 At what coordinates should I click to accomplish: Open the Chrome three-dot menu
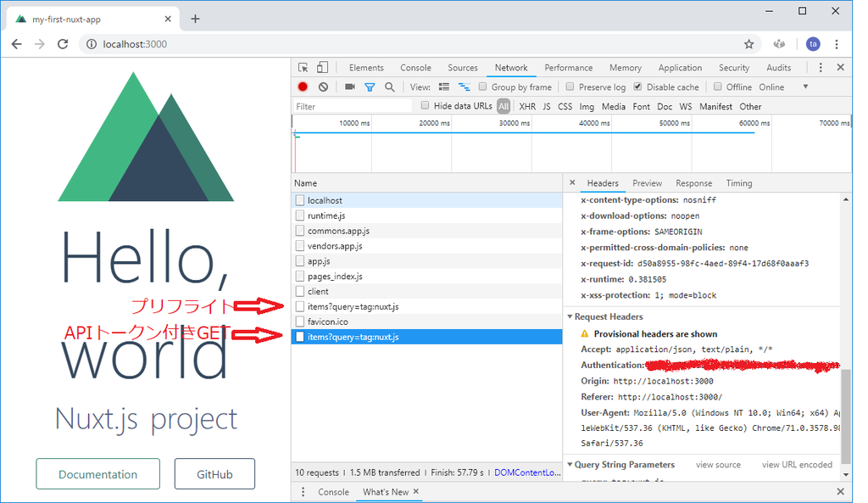(x=837, y=44)
